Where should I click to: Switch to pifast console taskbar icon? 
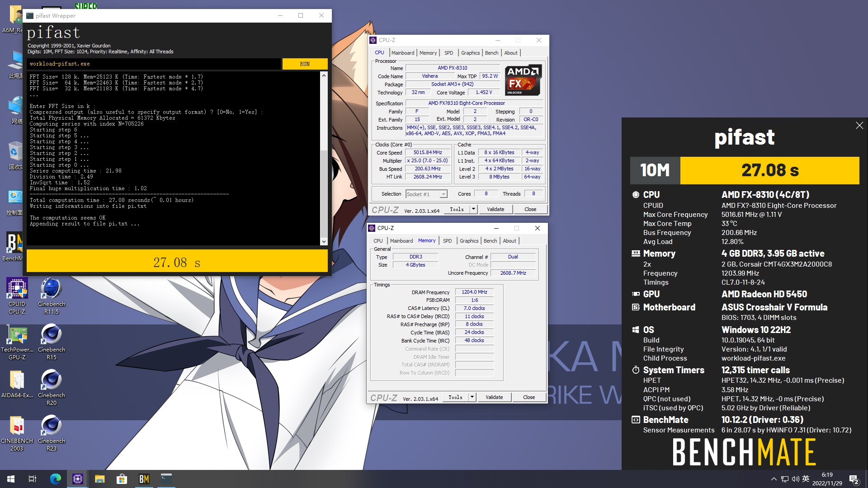[166, 479]
